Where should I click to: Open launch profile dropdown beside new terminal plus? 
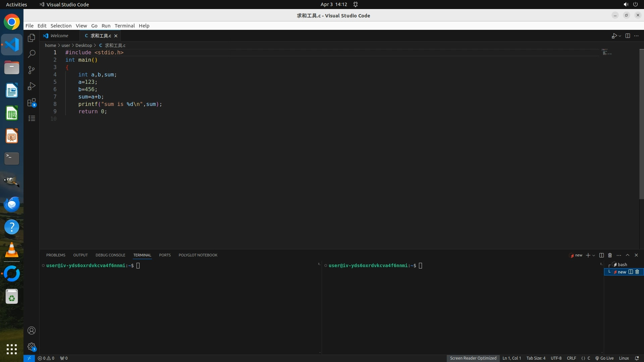tap(594, 255)
